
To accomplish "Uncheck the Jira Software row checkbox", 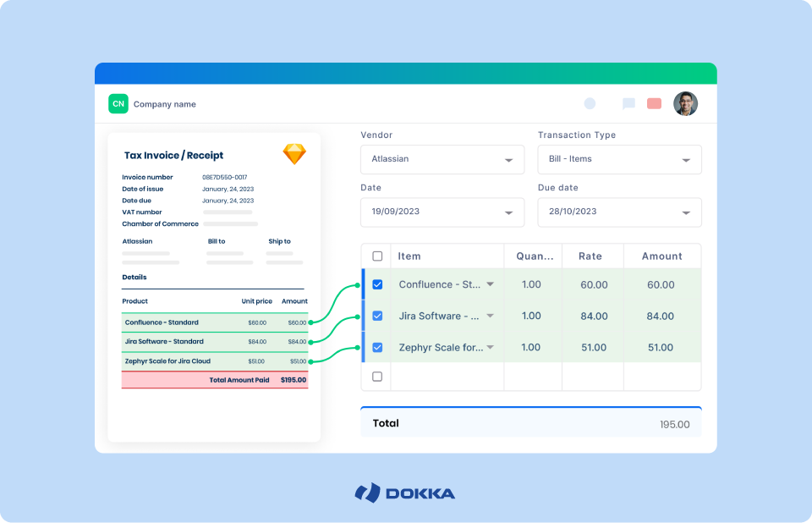I will pyautogui.click(x=377, y=316).
